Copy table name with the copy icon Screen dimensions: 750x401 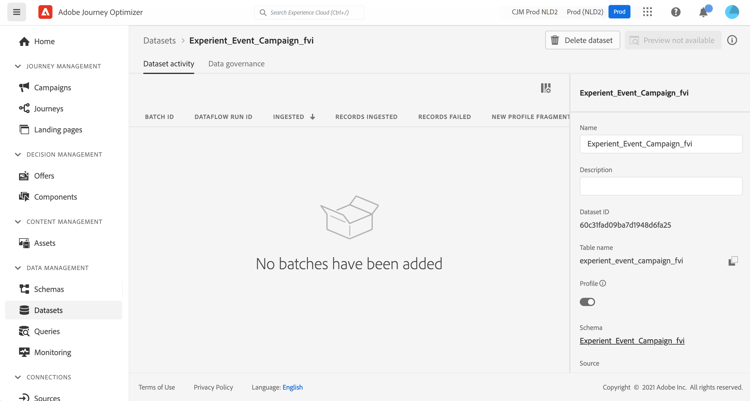pos(733,261)
